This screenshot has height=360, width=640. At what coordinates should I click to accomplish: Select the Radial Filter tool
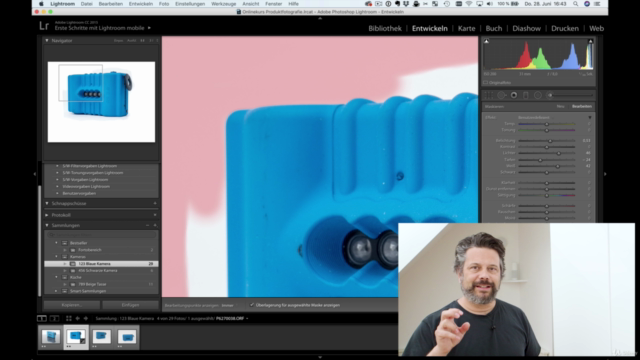(538, 95)
